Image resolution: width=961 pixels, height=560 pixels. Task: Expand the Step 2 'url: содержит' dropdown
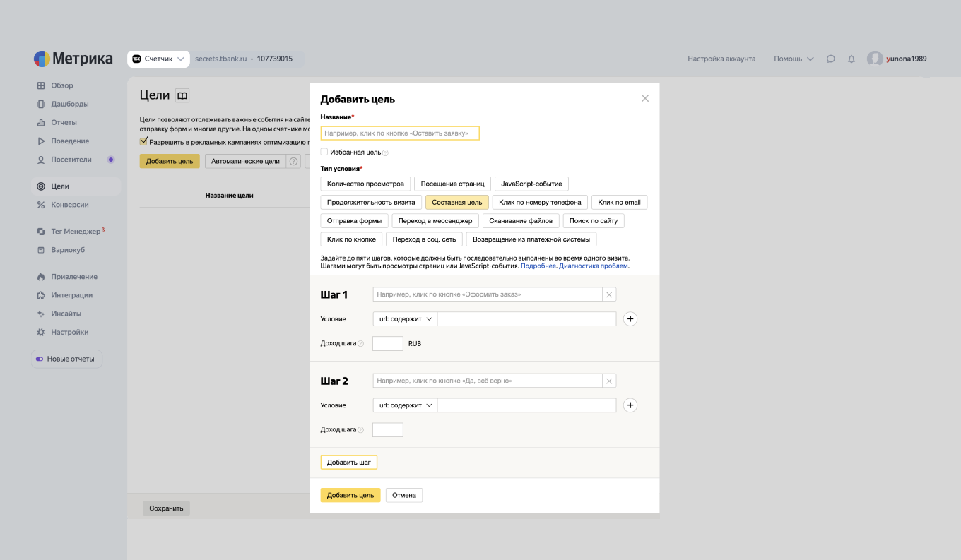[405, 405]
